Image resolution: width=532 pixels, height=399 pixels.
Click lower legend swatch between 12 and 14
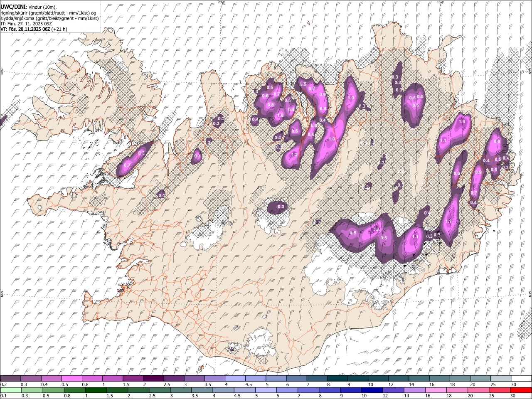coord(393,390)
